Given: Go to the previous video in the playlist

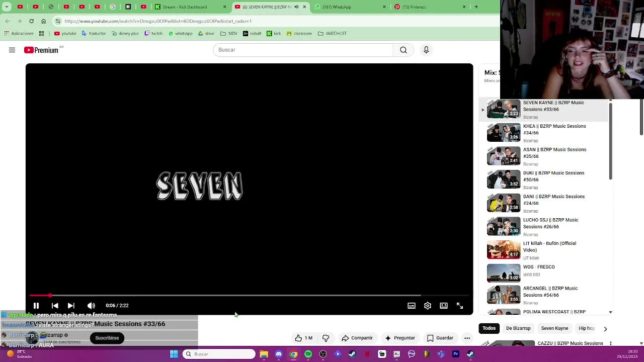Looking at the screenshot, I should (x=55, y=306).
